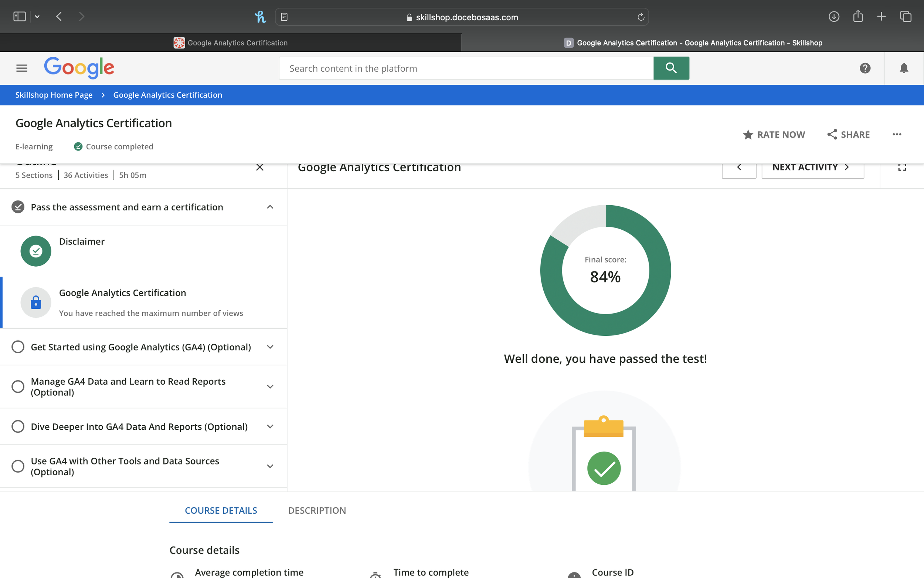The height and width of the screenshot is (578, 924).
Task: Click the "36 Activities" text
Action: (x=86, y=175)
